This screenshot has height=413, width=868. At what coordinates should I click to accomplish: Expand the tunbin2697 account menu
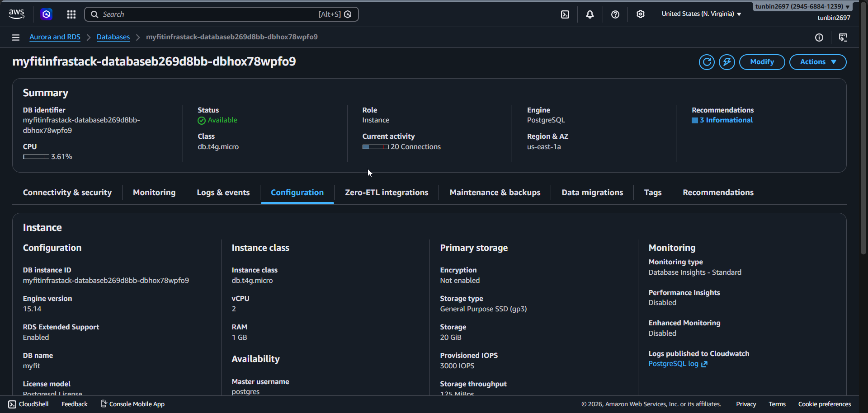click(x=802, y=6)
